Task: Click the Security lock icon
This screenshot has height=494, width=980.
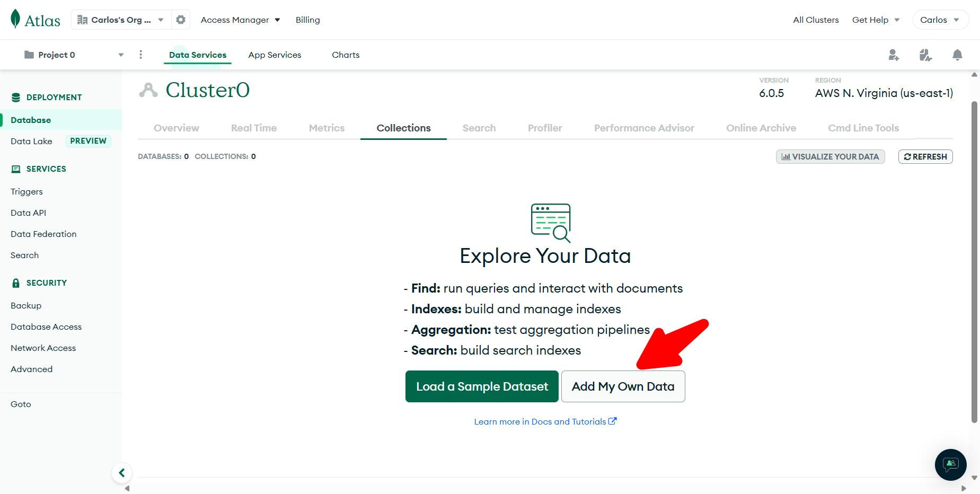Action: click(16, 283)
